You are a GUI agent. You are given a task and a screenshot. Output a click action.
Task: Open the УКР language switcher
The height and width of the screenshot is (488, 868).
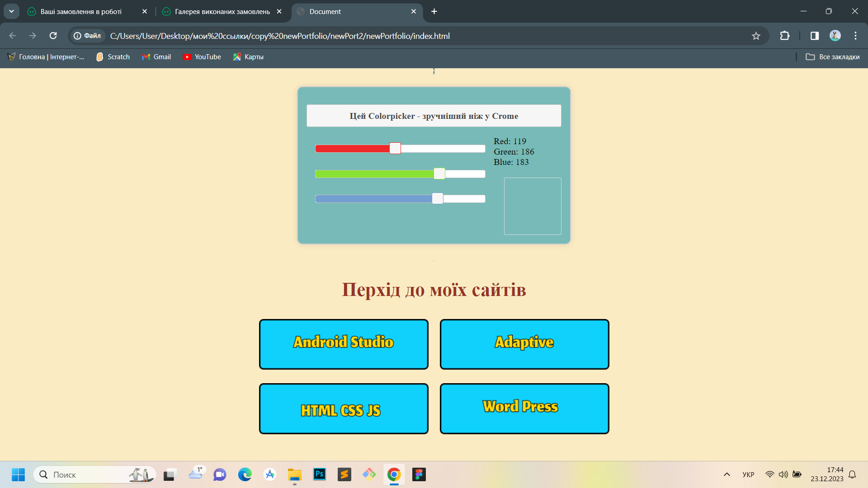click(x=748, y=474)
